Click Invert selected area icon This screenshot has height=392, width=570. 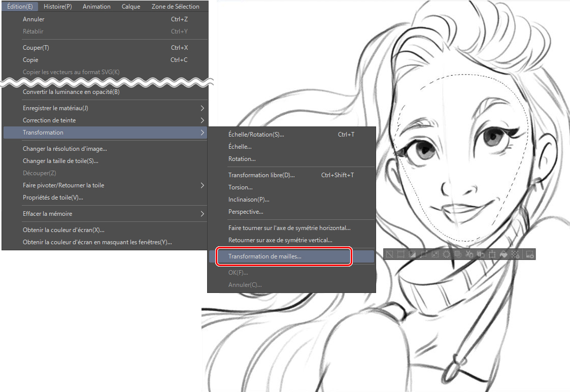point(412,254)
